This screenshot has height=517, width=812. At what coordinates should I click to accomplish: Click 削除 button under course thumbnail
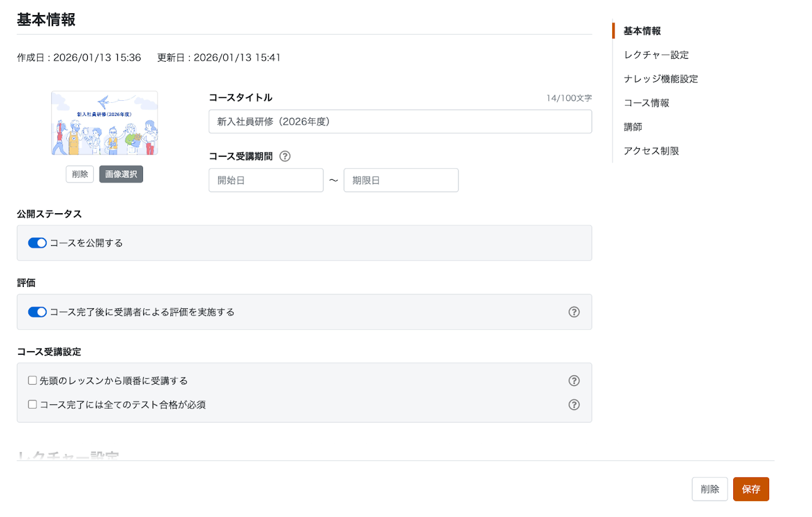[80, 174]
